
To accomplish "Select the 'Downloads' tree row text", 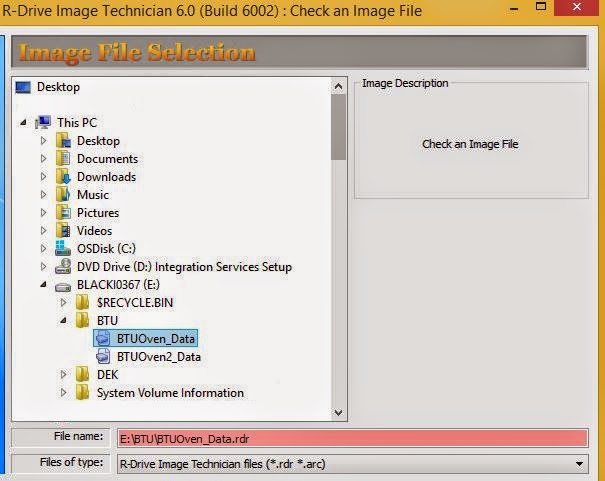I will point(106,177).
